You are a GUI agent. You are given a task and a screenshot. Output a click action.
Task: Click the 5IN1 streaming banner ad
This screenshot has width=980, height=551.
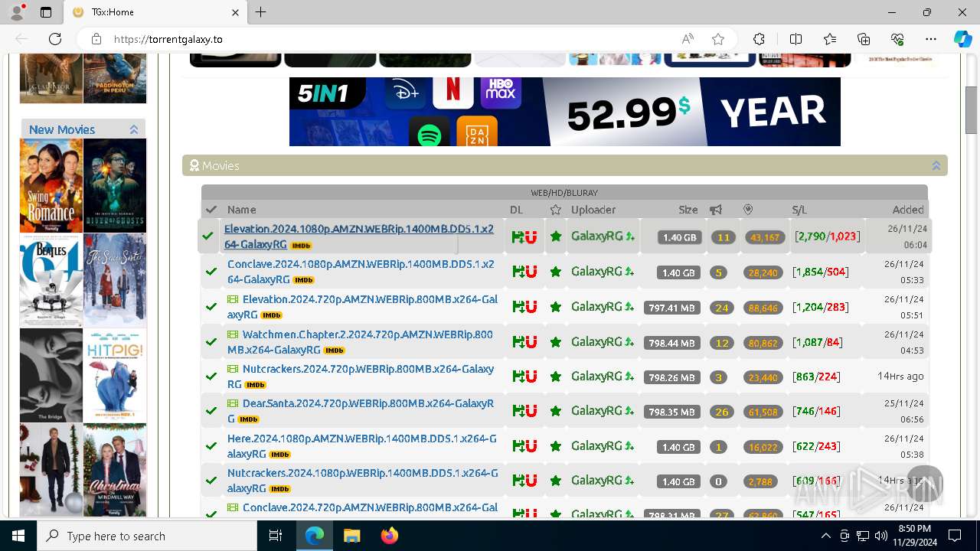click(565, 112)
